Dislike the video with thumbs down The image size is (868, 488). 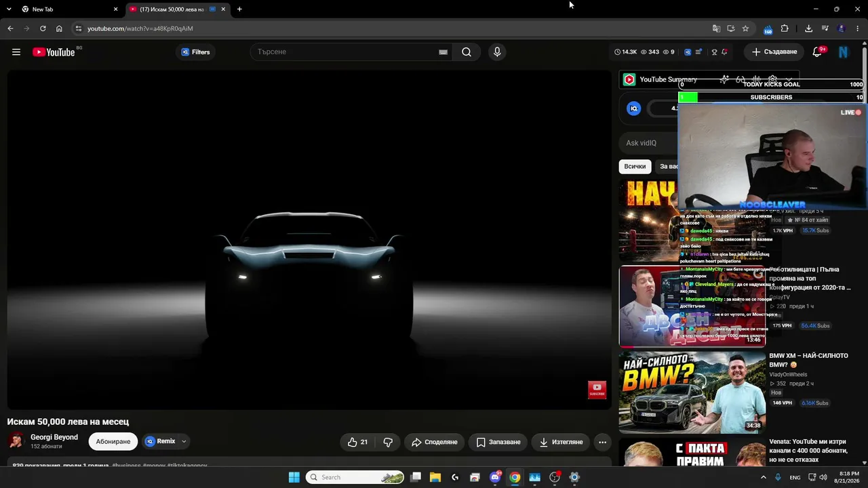[388, 442]
